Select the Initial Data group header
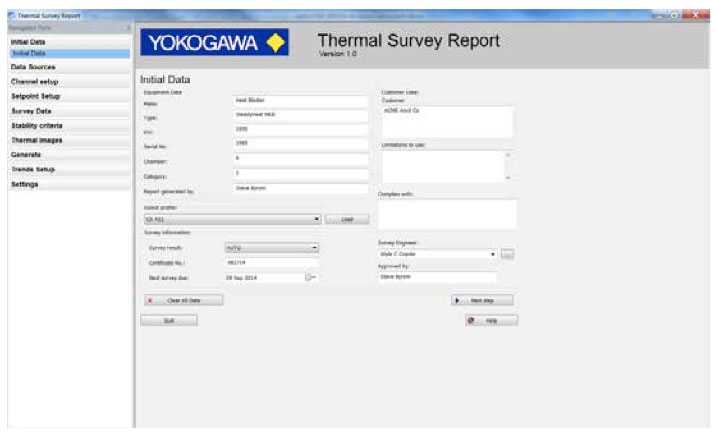The width and height of the screenshot is (718, 436). 70,42
